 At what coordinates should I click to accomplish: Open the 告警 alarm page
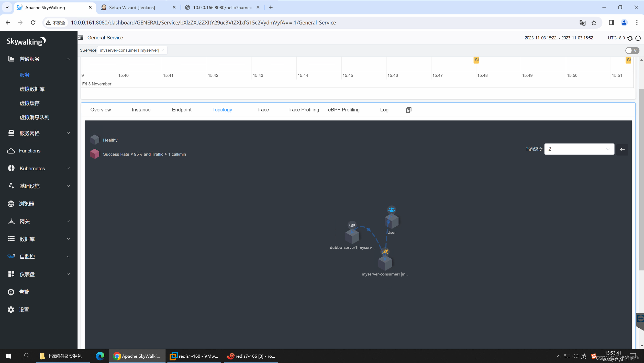click(24, 292)
